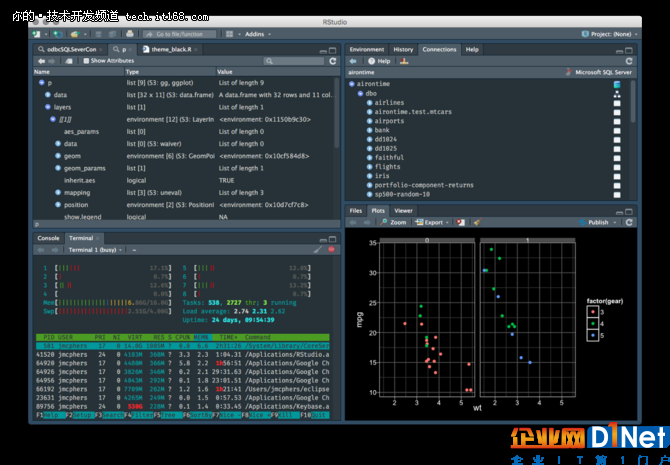Open the Export dropdown in Plots pane
670x465 pixels.
click(x=432, y=222)
